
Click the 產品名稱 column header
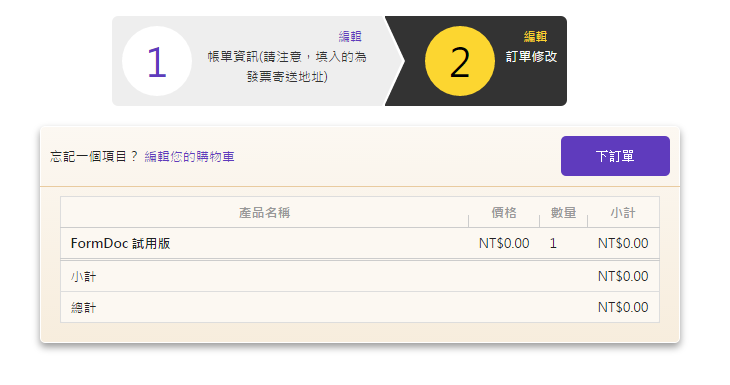[264, 213]
